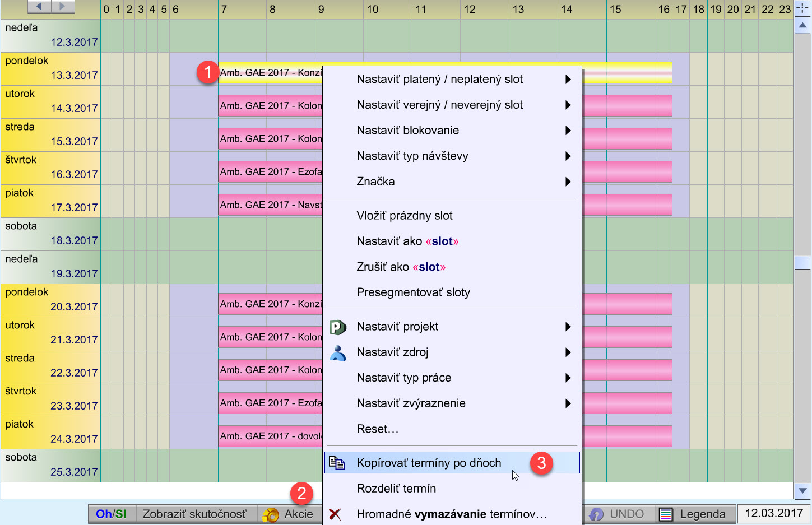The image size is (812, 525).
Task: Click the UNDO button
Action: pyautogui.click(x=619, y=514)
